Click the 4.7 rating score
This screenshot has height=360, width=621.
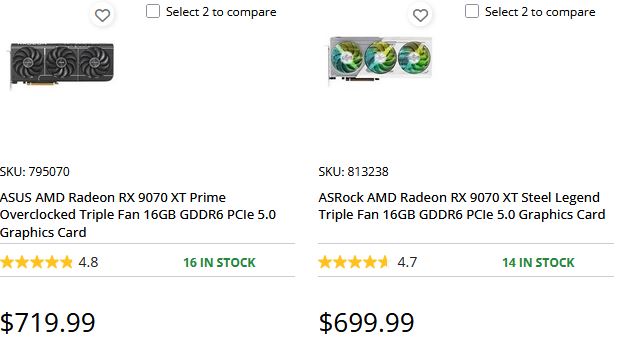[407, 262]
